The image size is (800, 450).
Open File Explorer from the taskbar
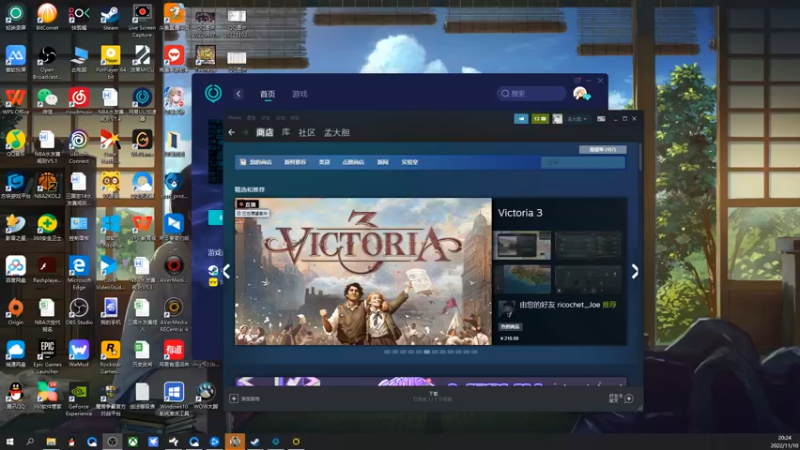[51, 442]
